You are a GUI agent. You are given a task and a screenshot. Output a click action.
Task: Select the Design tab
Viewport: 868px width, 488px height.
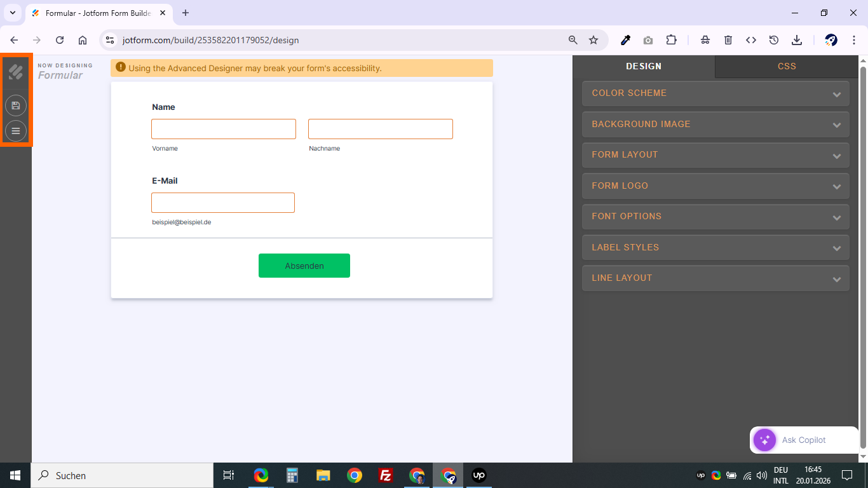(644, 66)
